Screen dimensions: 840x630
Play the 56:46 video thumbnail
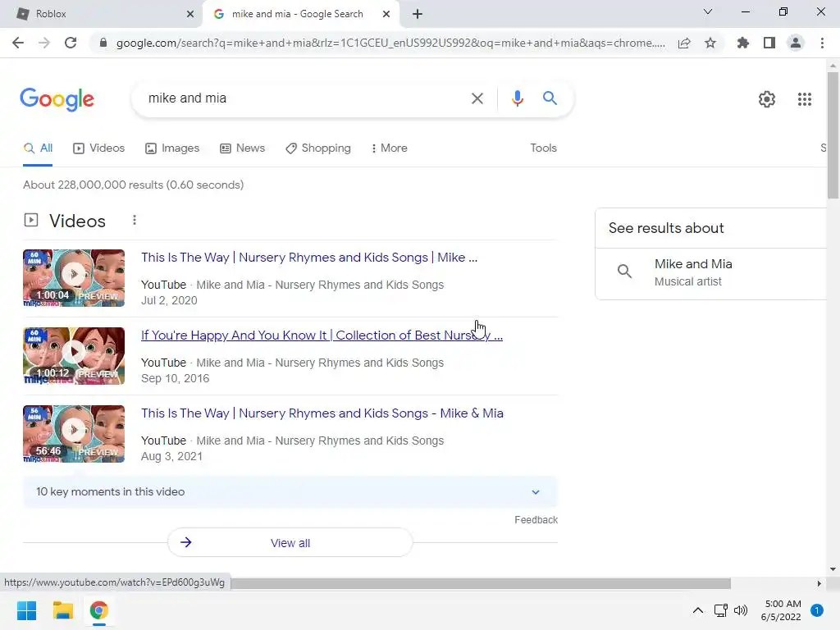coord(74,434)
